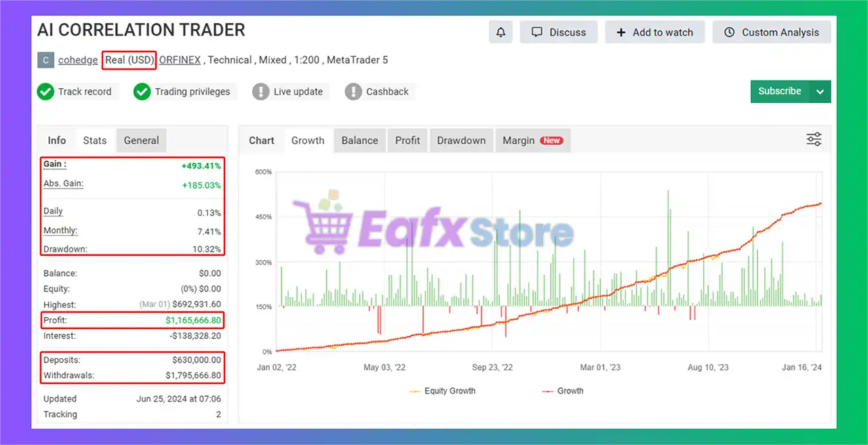The height and width of the screenshot is (445, 868).
Task: Toggle Equity Growth legend series
Action: pyautogui.click(x=442, y=391)
